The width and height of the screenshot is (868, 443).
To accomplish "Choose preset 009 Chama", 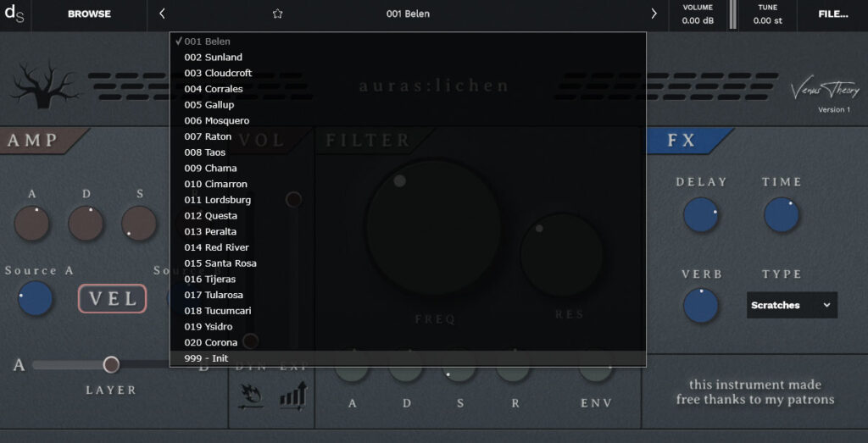I will coord(408,168).
